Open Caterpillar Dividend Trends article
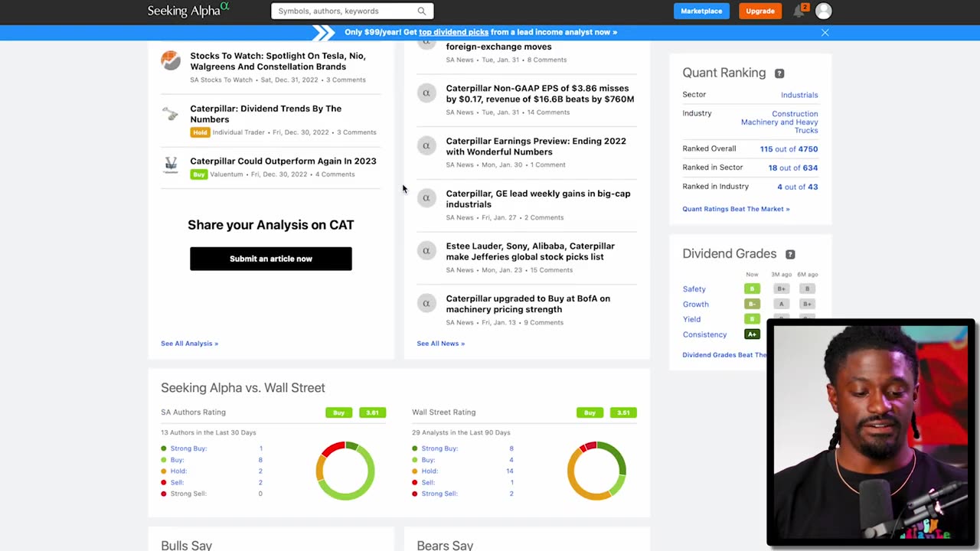 point(266,114)
